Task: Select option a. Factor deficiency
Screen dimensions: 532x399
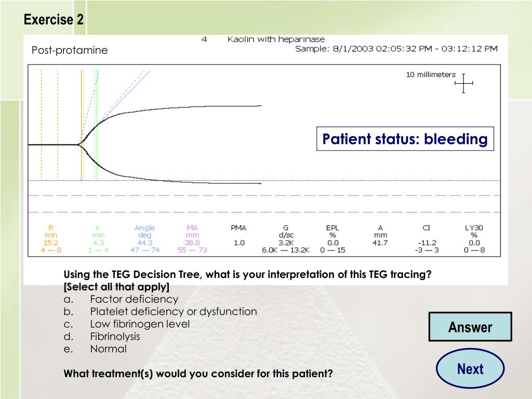Action: (x=121, y=299)
